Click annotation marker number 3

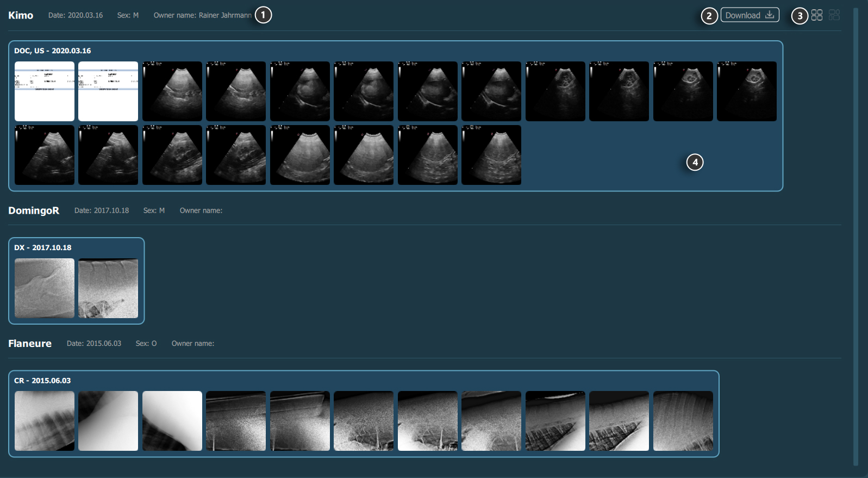point(800,16)
